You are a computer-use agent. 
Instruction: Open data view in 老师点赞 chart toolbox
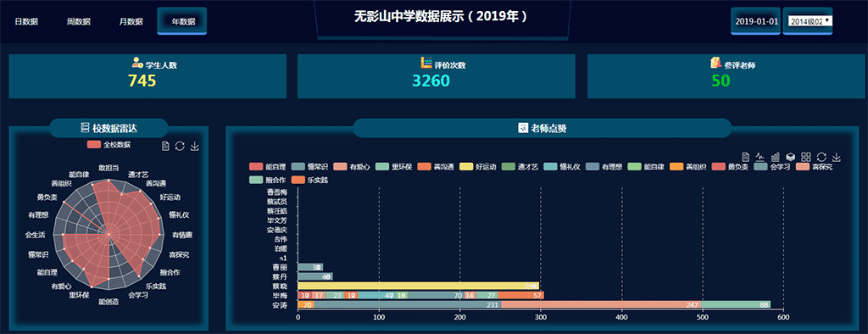tap(746, 158)
